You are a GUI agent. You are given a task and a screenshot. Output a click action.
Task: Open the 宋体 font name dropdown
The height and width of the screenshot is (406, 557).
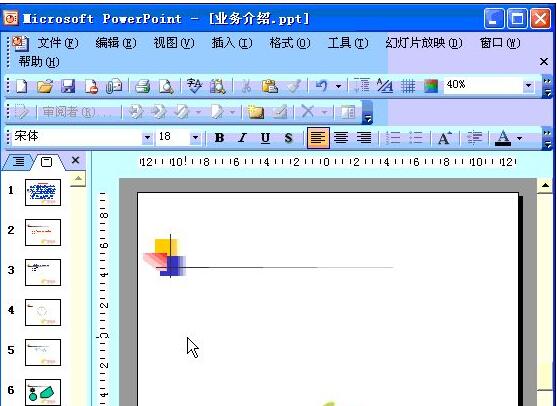(x=147, y=137)
